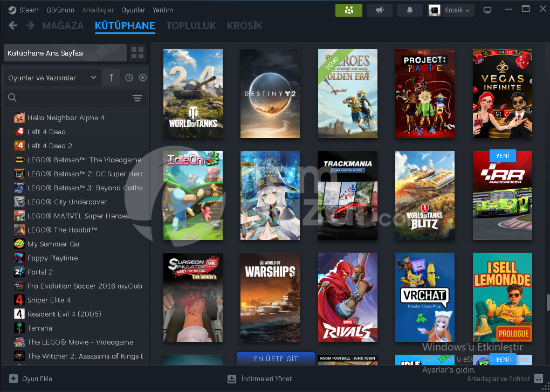This screenshot has height=392, width=550.
Task: Switch library to grid collections view icon
Action: click(x=137, y=53)
